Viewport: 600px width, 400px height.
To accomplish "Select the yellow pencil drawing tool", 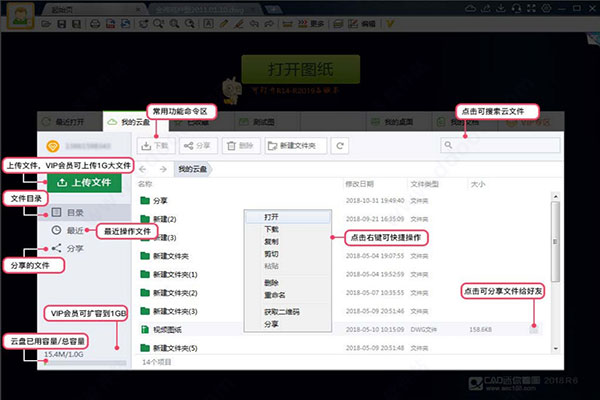I will point(224,24).
